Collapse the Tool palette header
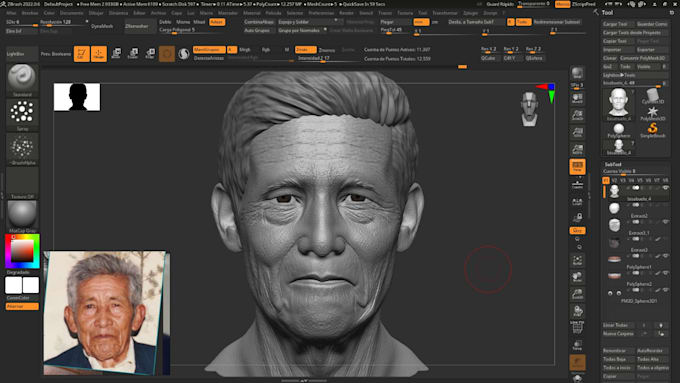This screenshot has height=383, width=680. click(607, 13)
